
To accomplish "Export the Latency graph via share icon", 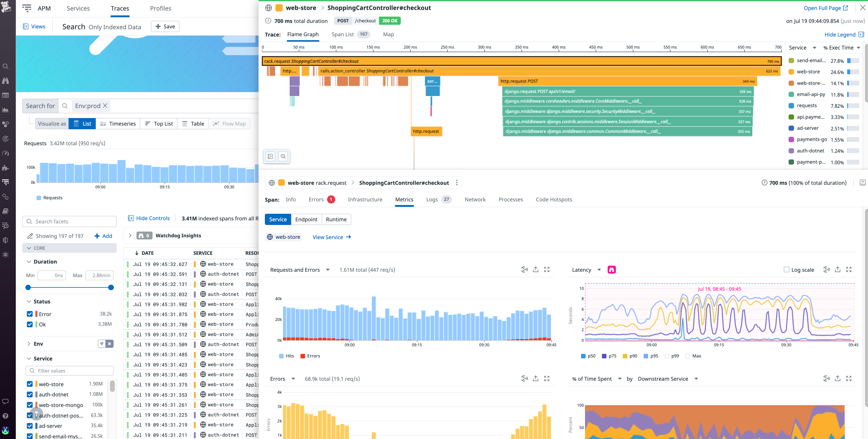I will tap(837, 270).
